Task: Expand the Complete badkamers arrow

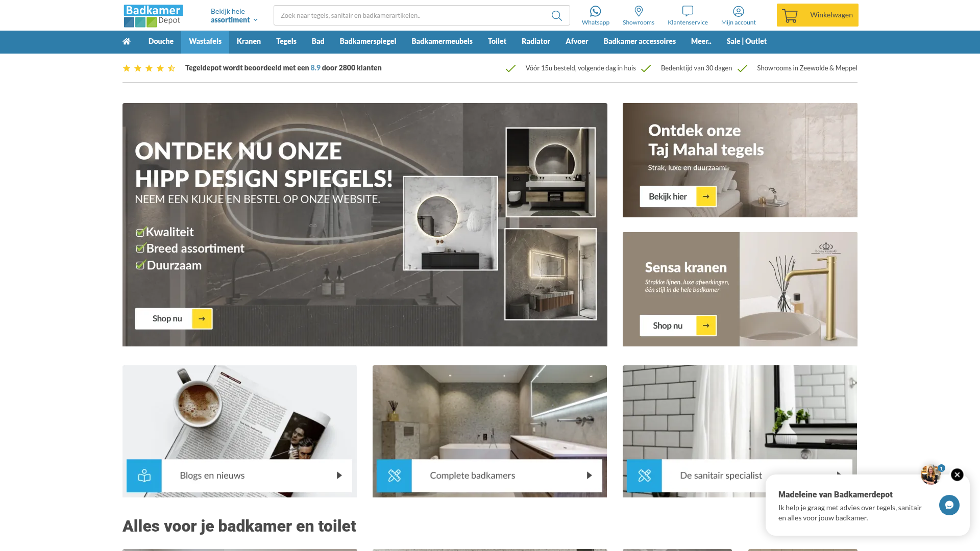Action: pyautogui.click(x=589, y=475)
